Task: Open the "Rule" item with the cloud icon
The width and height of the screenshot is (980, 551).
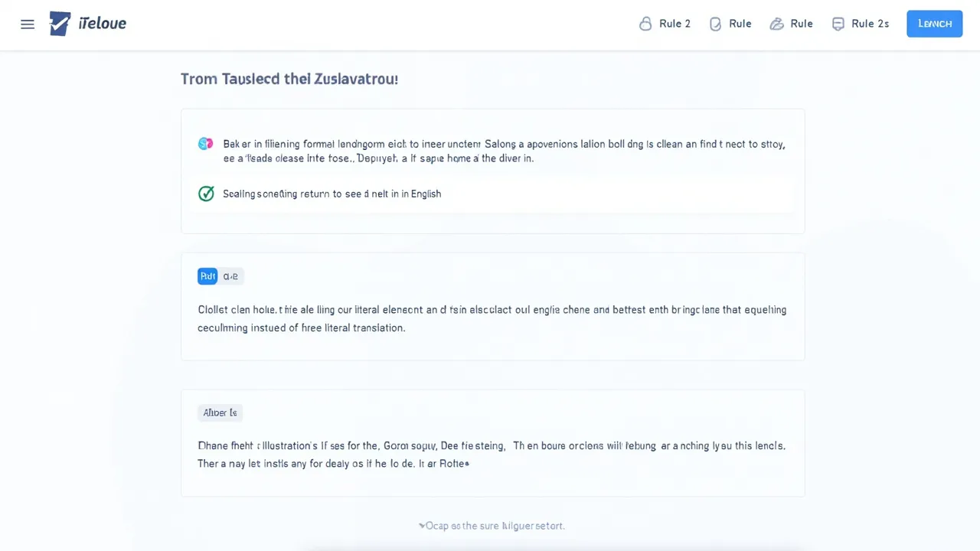Action: (x=791, y=24)
